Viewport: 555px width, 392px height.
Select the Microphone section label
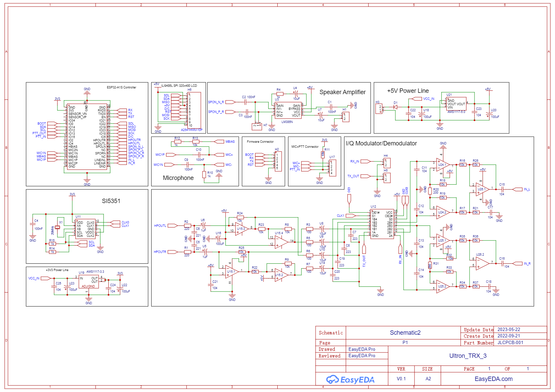[x=178, y=178]
